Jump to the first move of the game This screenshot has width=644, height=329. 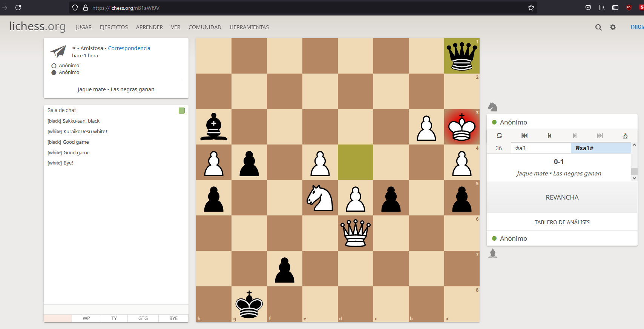click(x=524, y=136)
